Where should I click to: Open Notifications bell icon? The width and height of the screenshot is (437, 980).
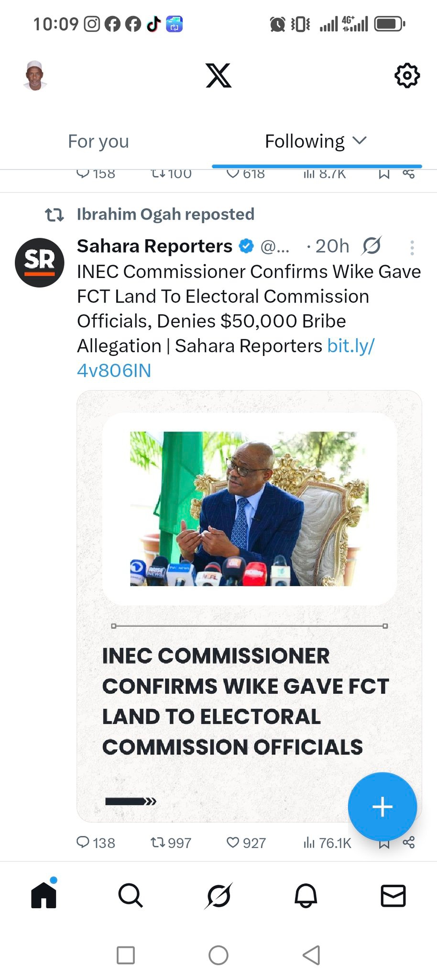coord(306,896)
